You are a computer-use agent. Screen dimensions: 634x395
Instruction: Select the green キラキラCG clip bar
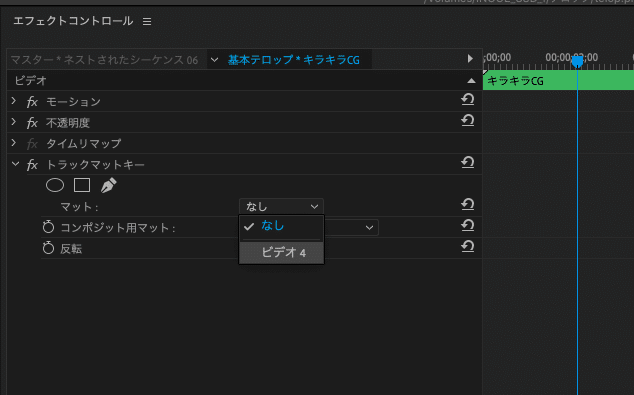point(558,80)
